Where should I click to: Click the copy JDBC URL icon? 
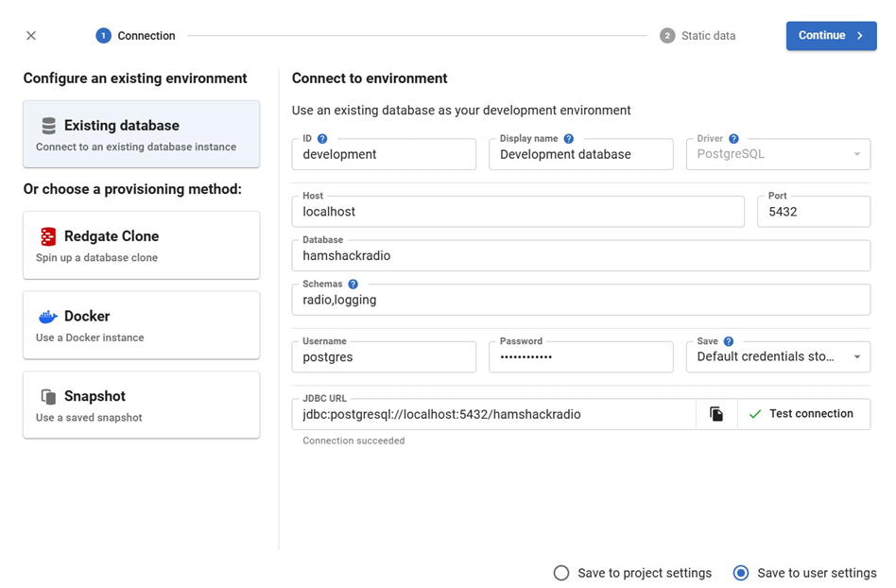pyautogui.click(x=716, y=414)
